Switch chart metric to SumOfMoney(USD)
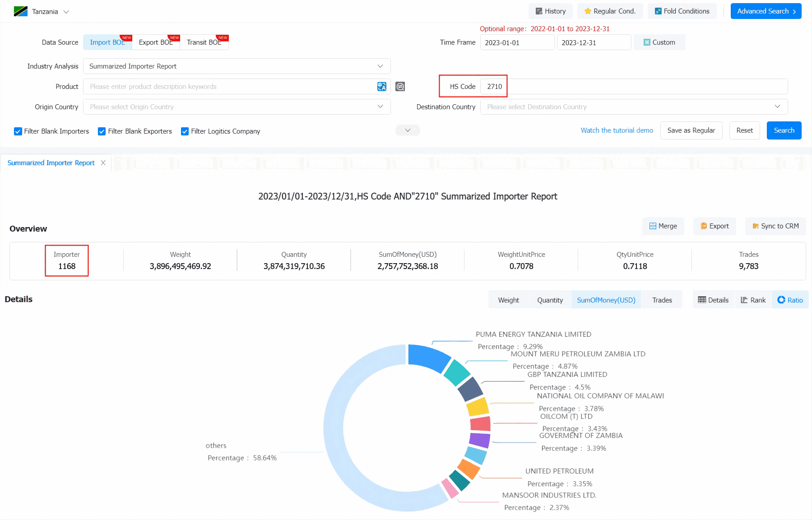This screenshot has height=520, width=812. click(606, 300)
